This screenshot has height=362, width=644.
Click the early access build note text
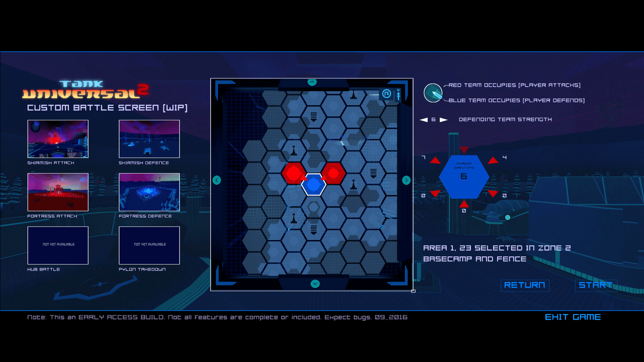[217, 317]
